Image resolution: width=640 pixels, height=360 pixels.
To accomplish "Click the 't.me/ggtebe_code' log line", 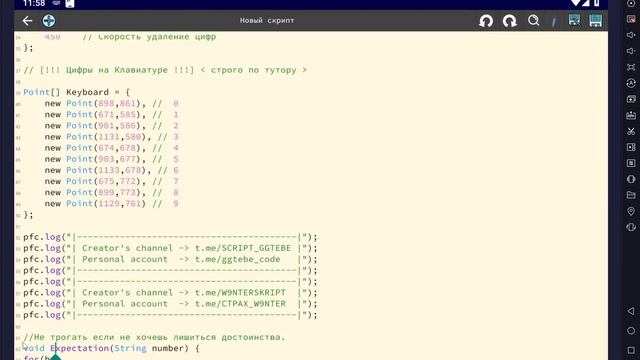I will click(170, 259).
